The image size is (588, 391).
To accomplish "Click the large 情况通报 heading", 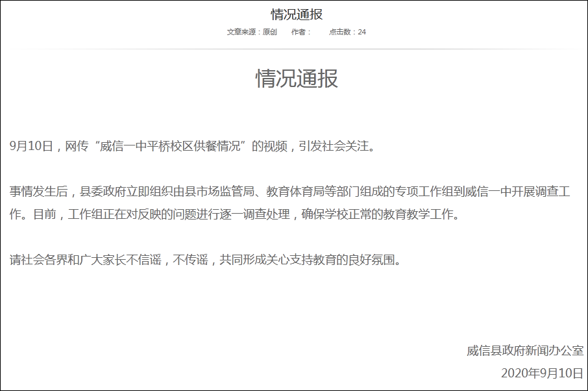I will click(297, 79).
